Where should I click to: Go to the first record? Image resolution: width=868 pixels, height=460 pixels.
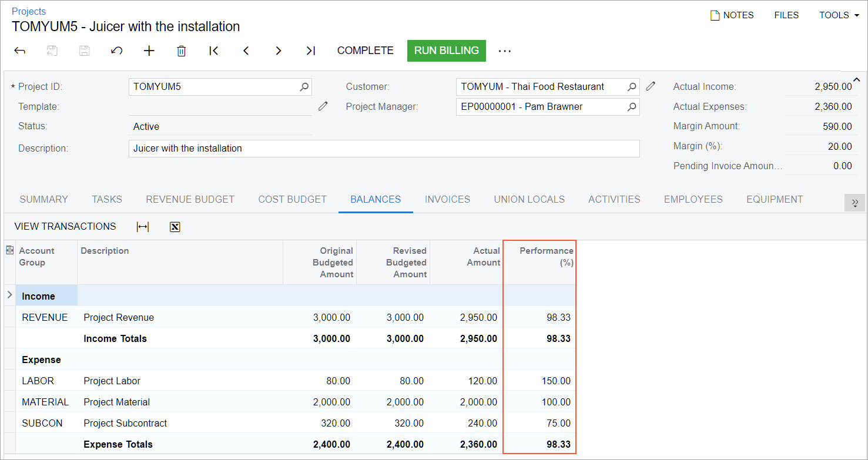click(214, 51)
